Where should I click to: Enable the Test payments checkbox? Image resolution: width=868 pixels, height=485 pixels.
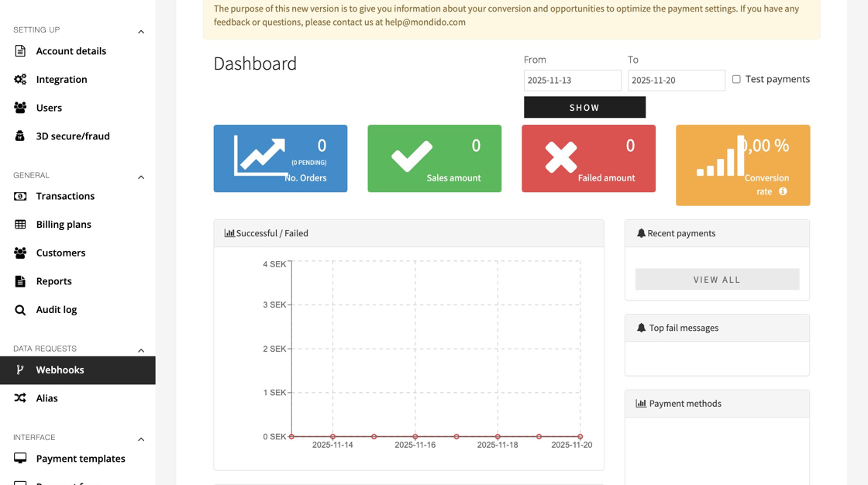pos(736,79)
